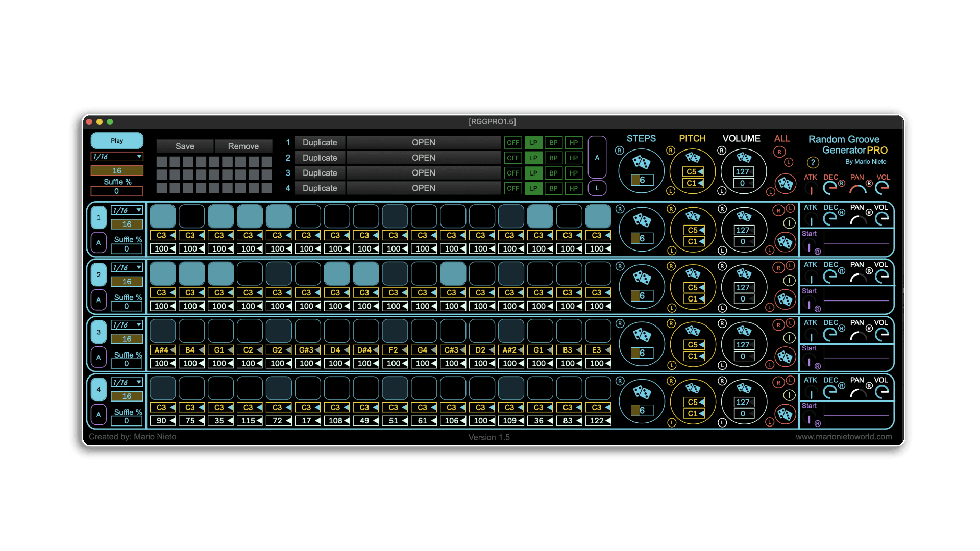Image resolution: width=980 pixels, height=551 pixels.
Task: Duplicate track 1 with its Duplicate button
Action: tap(320, 143)
